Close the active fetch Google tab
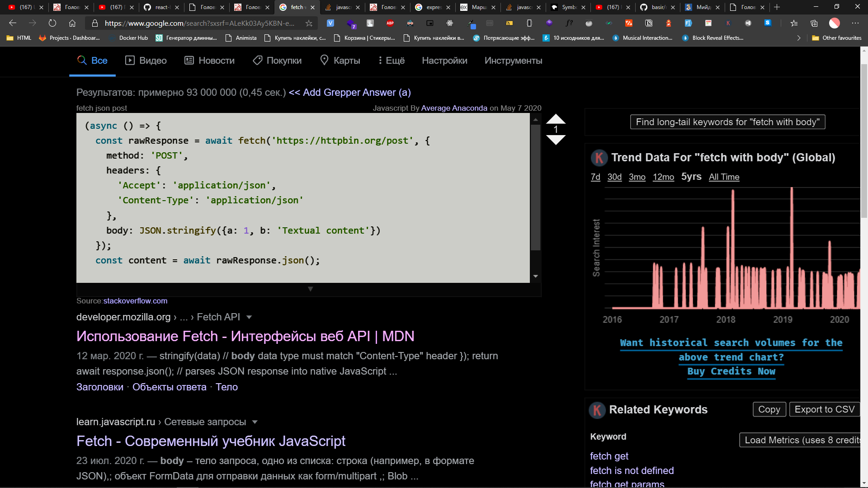The width and height of the screenshot is (868, 488). [x=312, y=7]
